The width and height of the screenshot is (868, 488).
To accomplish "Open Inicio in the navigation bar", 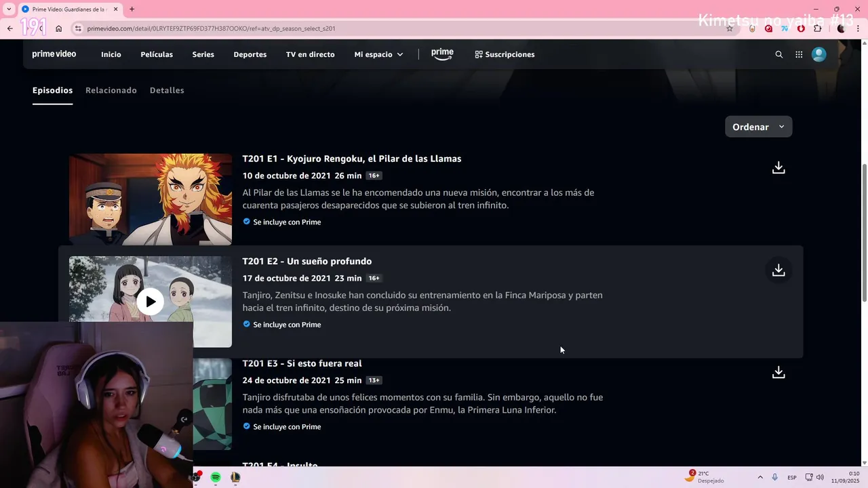I will pyautogui.click(x=111, y=54).
